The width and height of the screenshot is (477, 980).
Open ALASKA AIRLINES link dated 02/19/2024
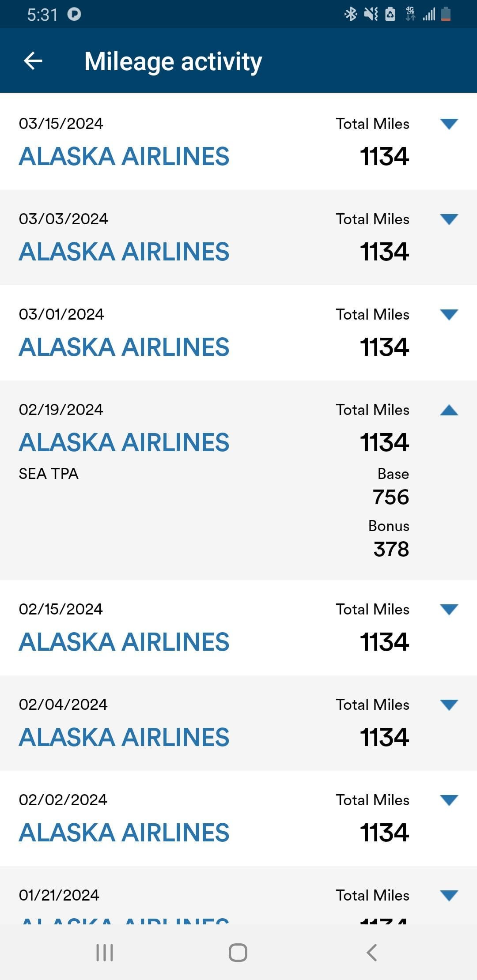tap(124, 443)
